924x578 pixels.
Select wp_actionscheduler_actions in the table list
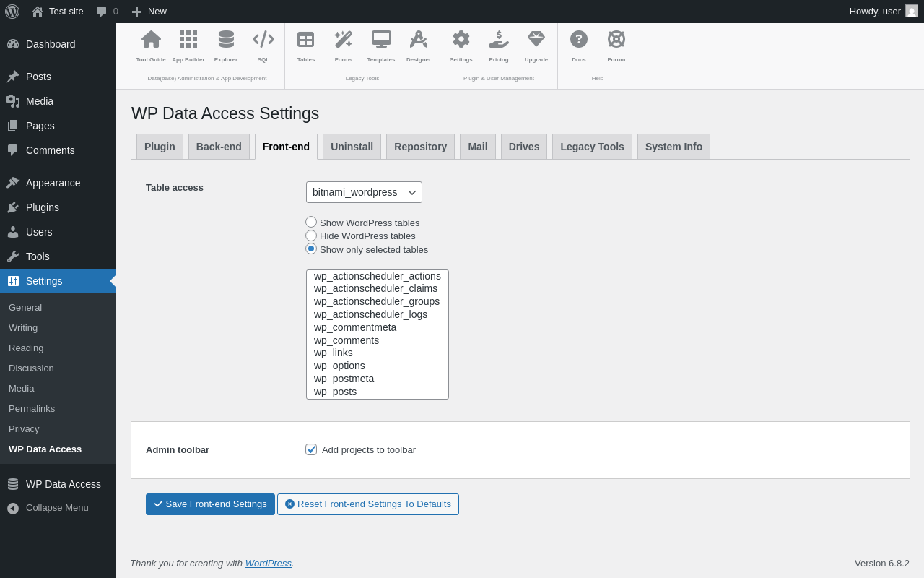click(x=377, y=276)
